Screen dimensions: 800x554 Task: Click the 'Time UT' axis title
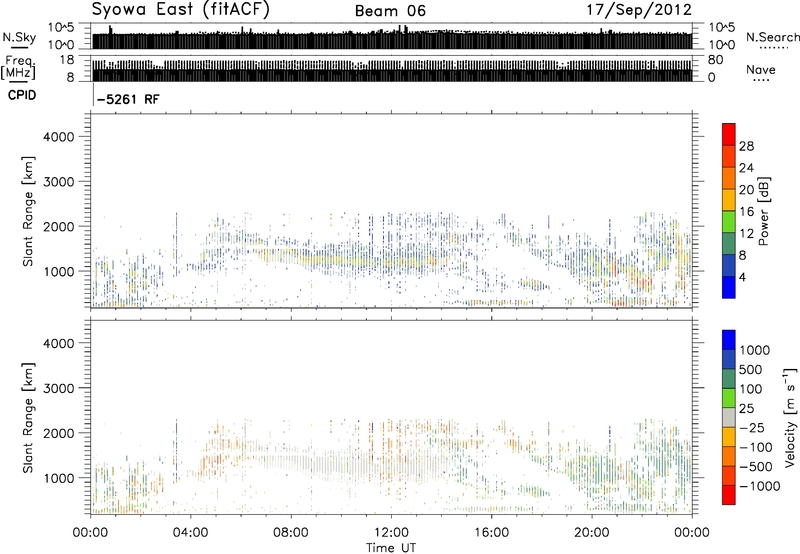coord(391,547)
